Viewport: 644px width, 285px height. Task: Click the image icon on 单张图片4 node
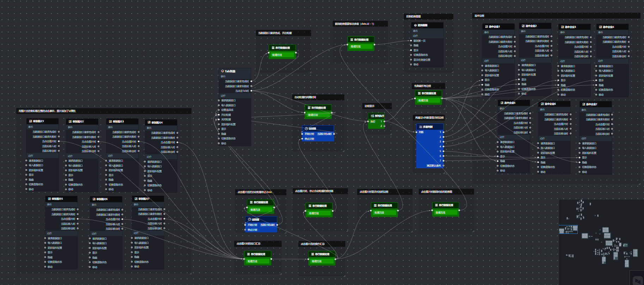coord(149,122)
